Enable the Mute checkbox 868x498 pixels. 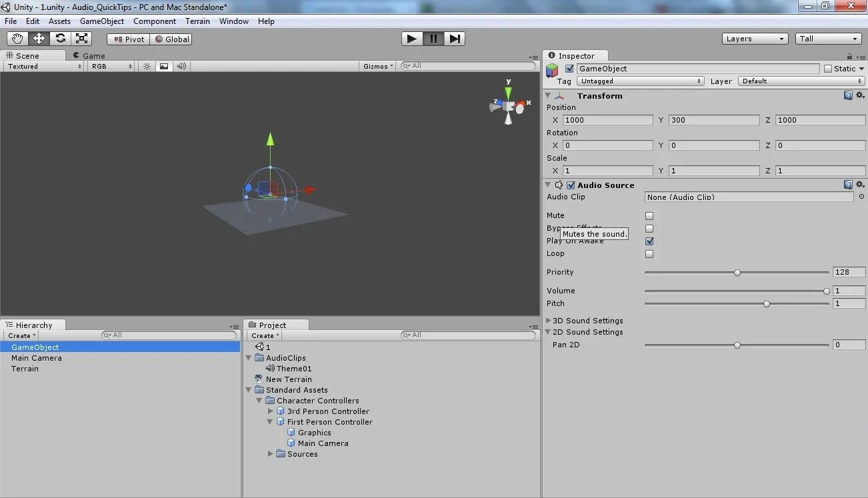pyautogui.click(x=649, y=216)
